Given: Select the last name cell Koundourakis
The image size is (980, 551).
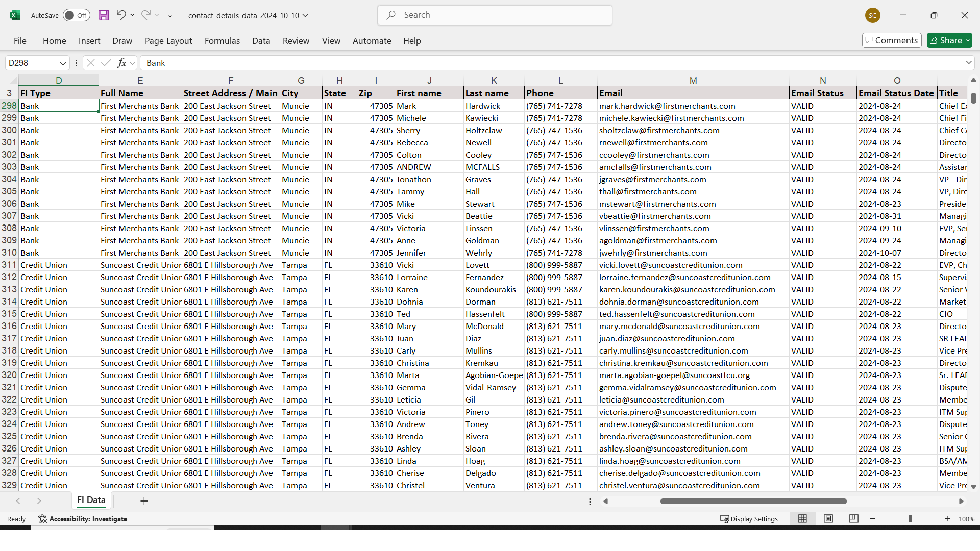Looking at the screenshot, I should click(x=494, y=289).
